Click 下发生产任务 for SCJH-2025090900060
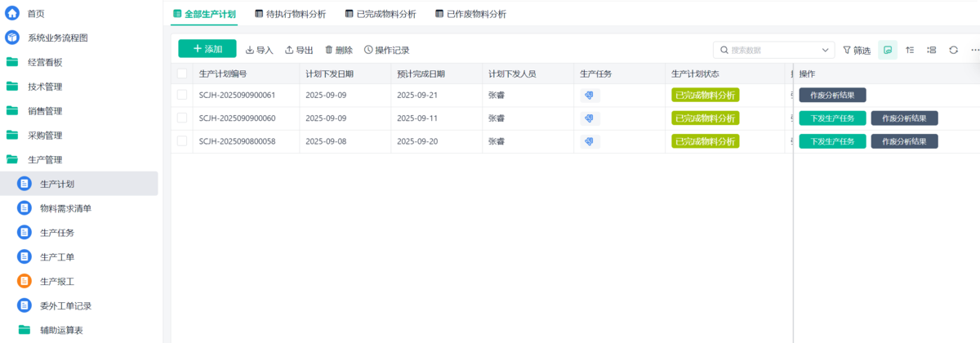980x343 pixels. point(832,118)
